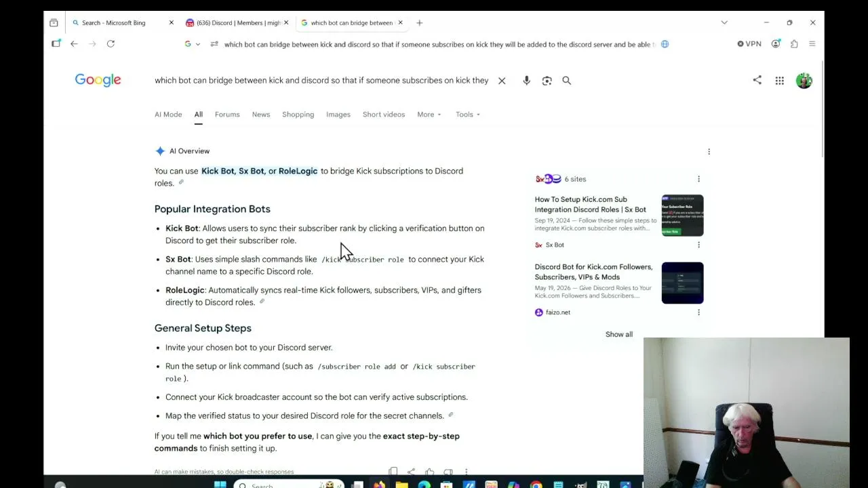Open the '6 sites' sources list
The height and width of the screenshot is (488, 868).
[x=561, y=179]
